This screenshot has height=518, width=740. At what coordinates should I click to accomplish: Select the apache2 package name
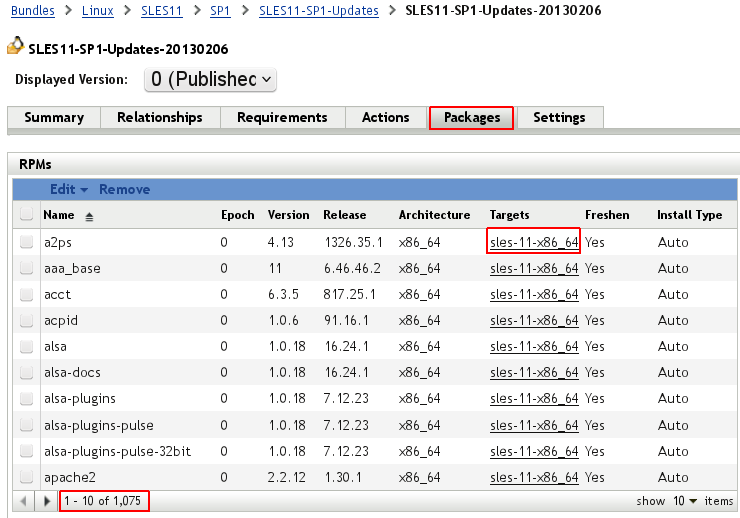click(70, 477)
